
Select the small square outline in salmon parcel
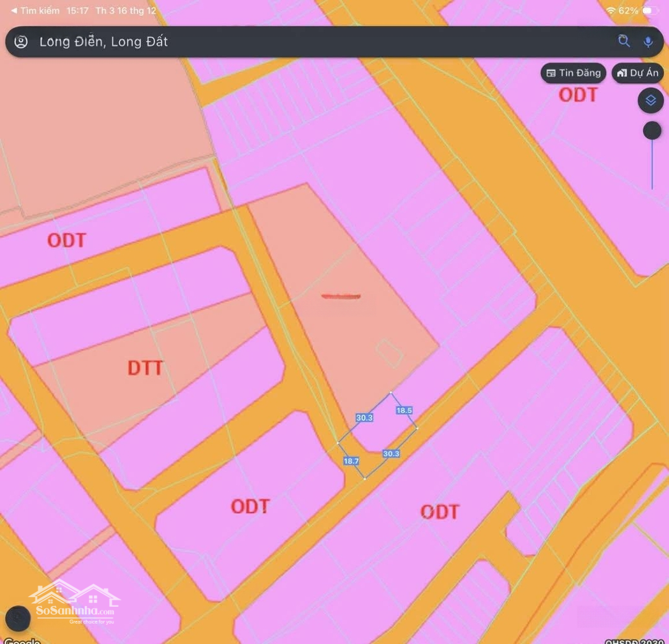(391, 353)
